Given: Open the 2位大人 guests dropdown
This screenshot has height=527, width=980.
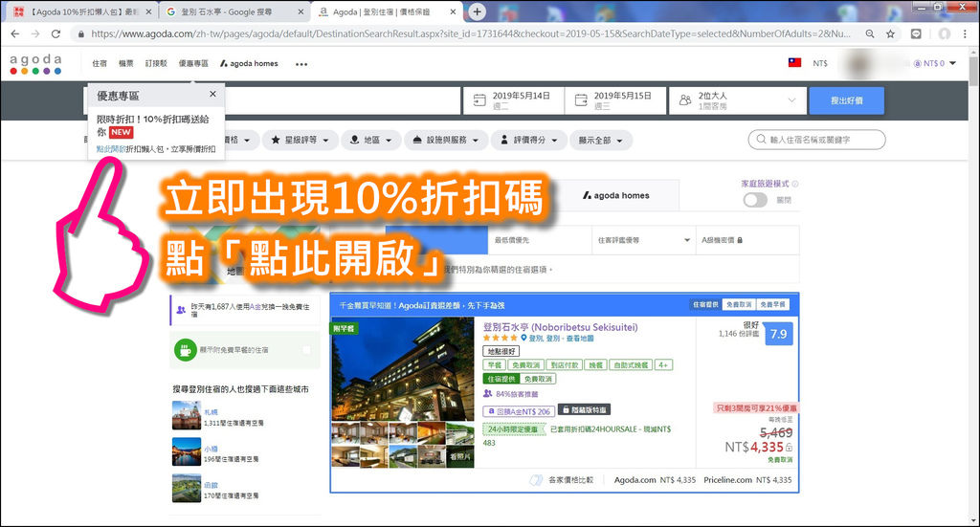Looking at the screenshot, I should pos(738,99).
